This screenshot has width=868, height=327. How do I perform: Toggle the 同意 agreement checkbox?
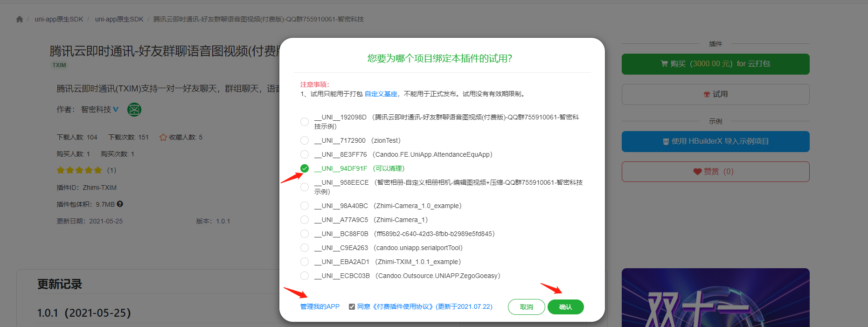(352, 307)
